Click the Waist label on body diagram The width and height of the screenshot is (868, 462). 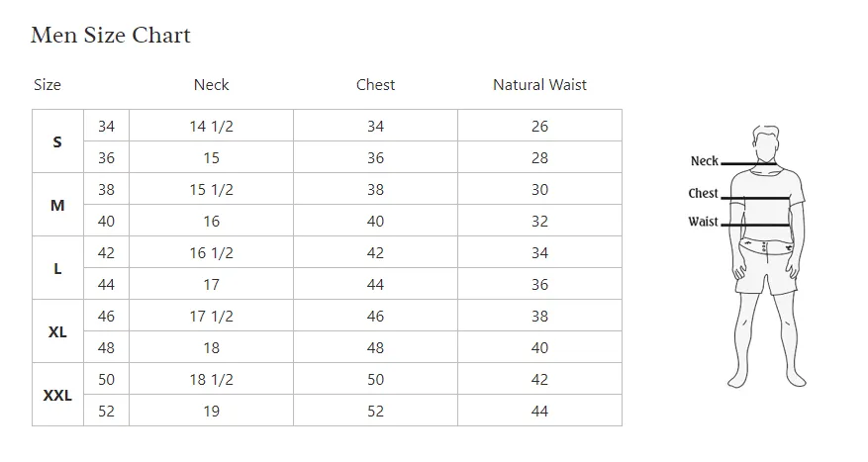coord(703,222)
